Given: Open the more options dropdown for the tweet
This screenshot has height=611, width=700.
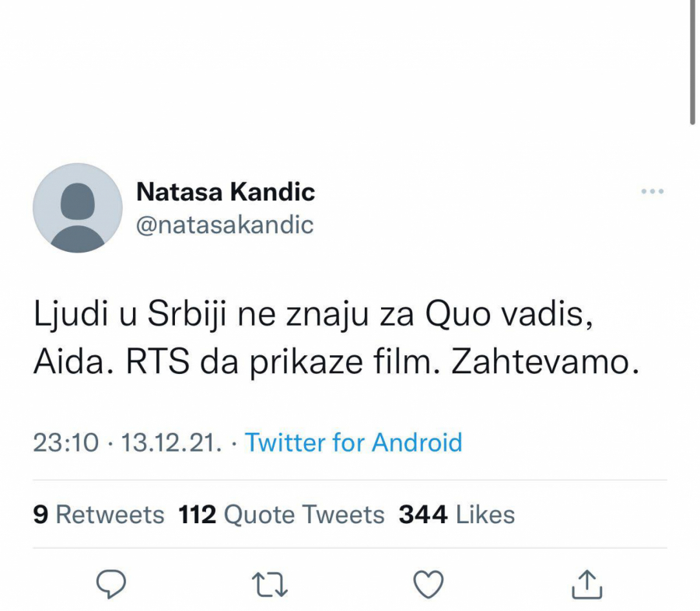Looking at the screenshot, I should pos(650,192).
